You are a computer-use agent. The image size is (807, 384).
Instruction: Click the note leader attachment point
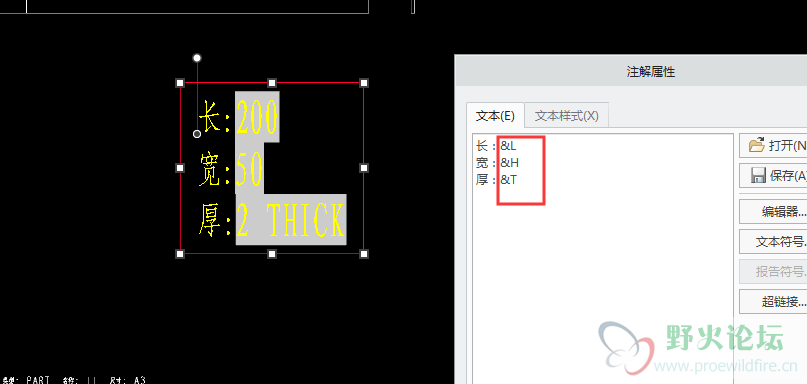(x=197, y=134)
